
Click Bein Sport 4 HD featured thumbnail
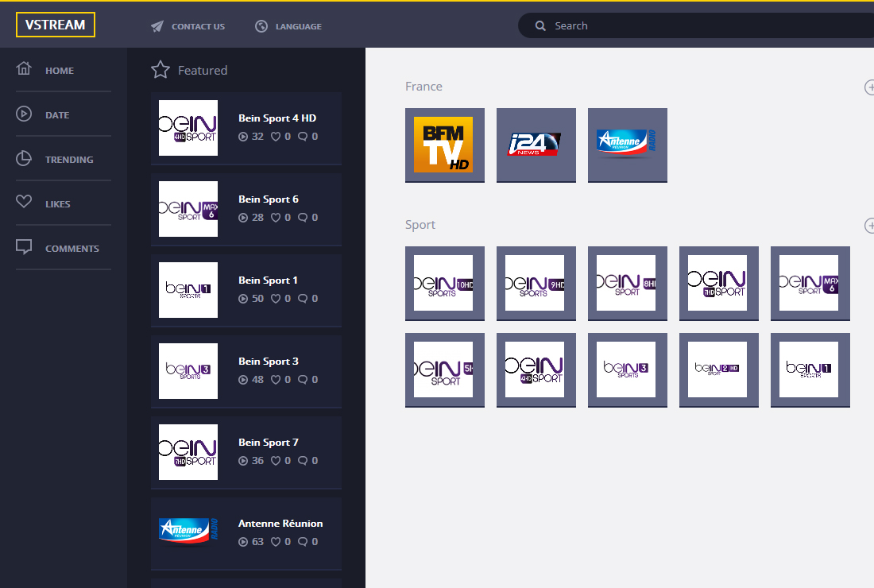click(x=188, y=128)
